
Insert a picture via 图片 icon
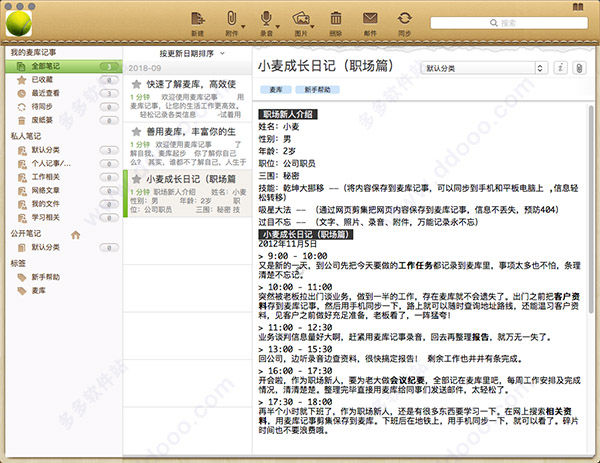click(x=301, y=18)
